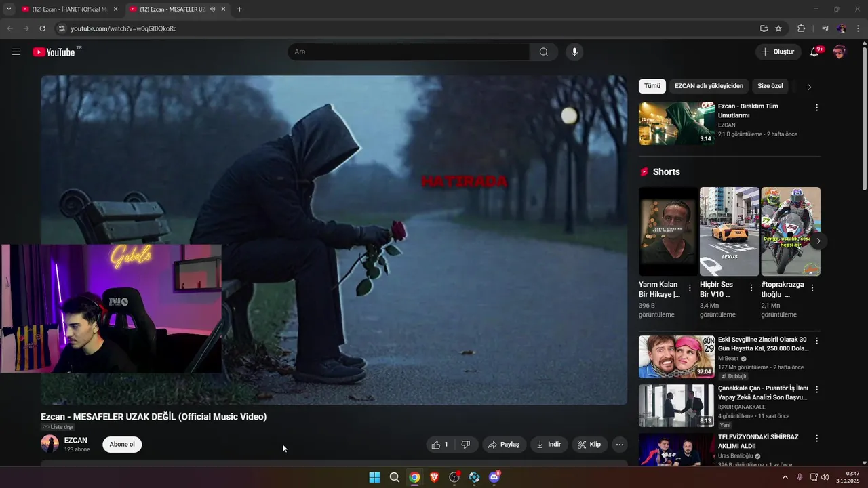Open options for TELEVİZYONDAKİ SİHİRBAZ video

[x=816, y=439]
